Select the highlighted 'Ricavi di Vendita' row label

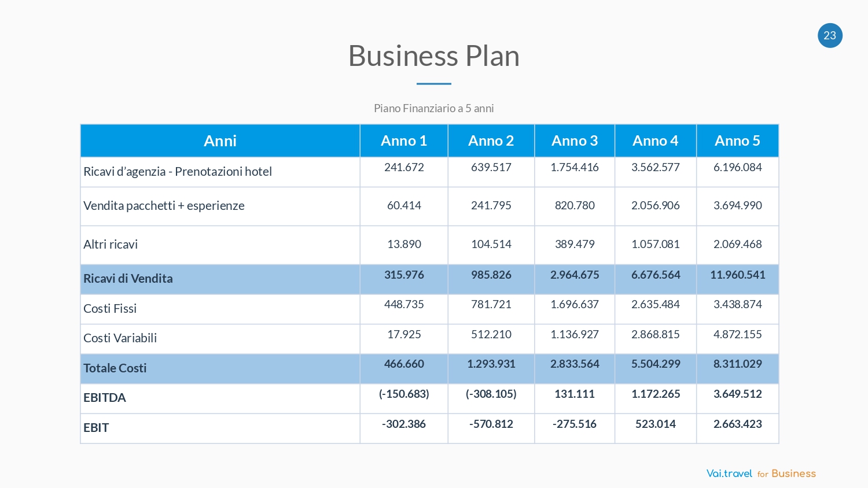point(128,279)
